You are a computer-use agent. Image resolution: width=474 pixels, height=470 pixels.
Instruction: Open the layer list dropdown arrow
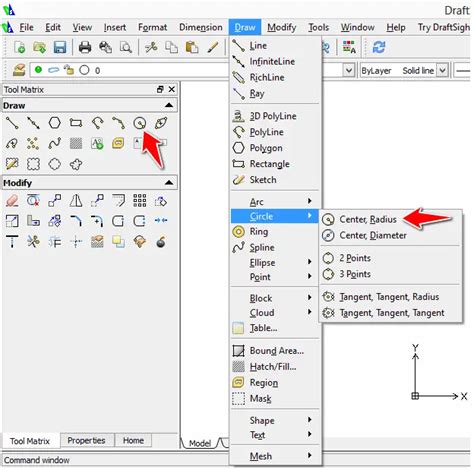click(x=349, y=70)
